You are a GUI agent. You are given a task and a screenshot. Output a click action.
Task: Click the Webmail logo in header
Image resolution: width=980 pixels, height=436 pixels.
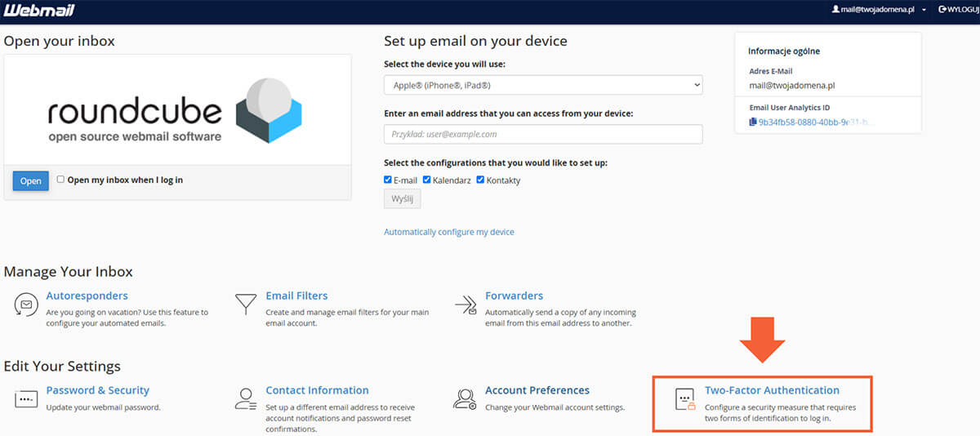tap(41, 10)
